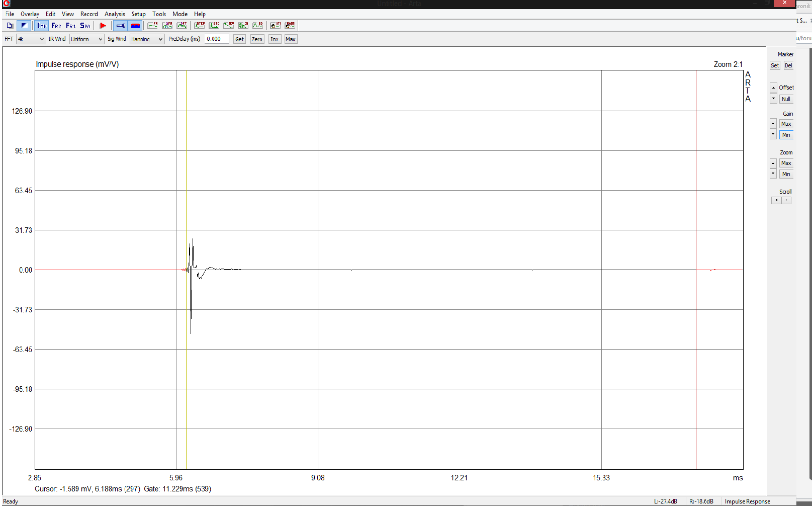Open the ETC energy-time curve icon

pyautogui.click(x=214, y=26)
